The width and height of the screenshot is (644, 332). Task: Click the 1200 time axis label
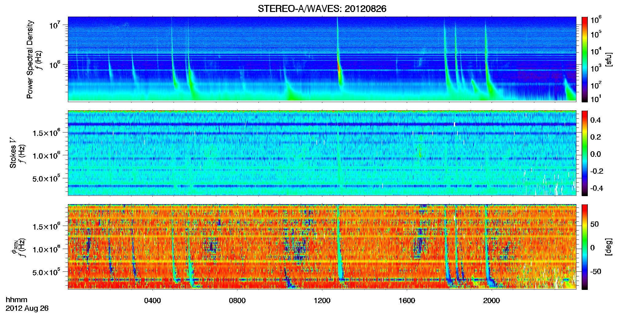point(322,301)
